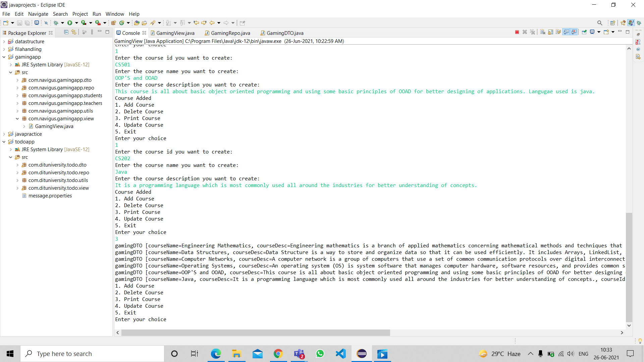Terminate the running program with red stop button
This screenshot has width=644, height=362.
click(x=517, y=32)
